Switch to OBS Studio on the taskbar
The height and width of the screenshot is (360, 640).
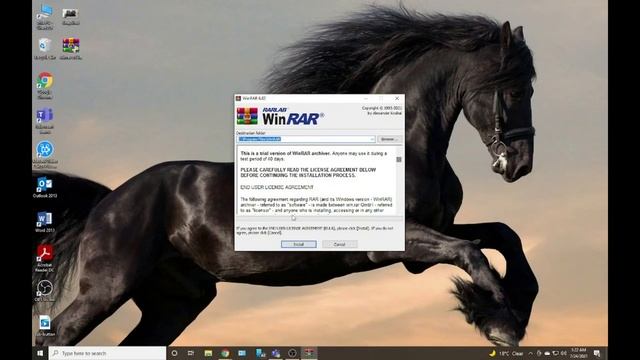(x=292, y=353)
